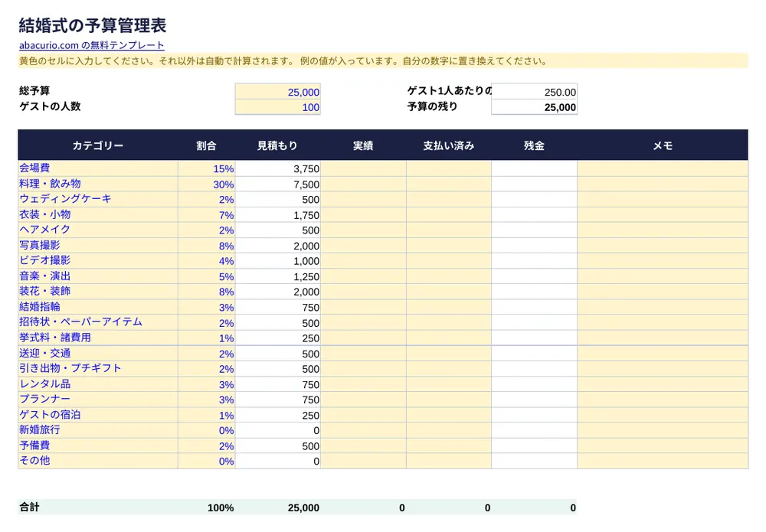The image size is (766, 532).
Task: Select the プランナー category cell
Action: point(98,400)
